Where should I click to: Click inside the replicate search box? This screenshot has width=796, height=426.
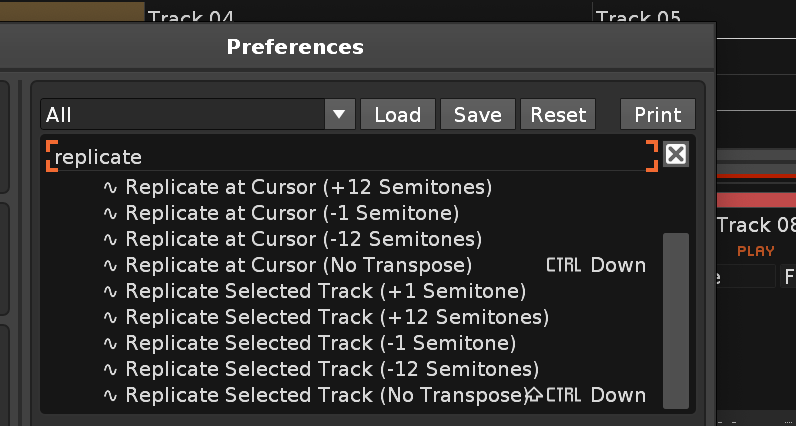[350, 157]
